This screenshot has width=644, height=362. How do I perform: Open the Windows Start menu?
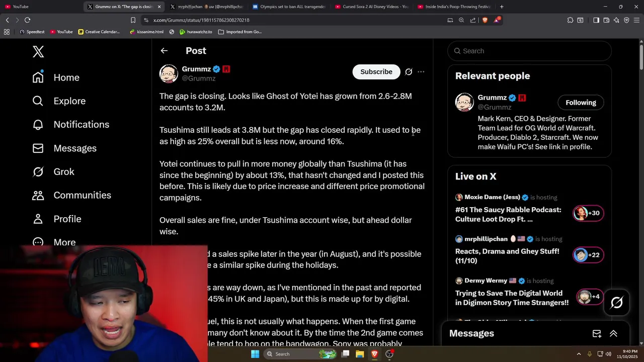255,354
